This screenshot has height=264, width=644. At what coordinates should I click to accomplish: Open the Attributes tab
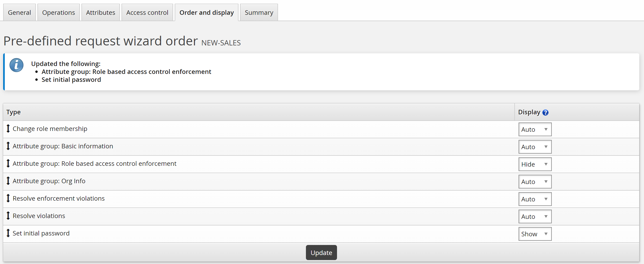[100, 13]
